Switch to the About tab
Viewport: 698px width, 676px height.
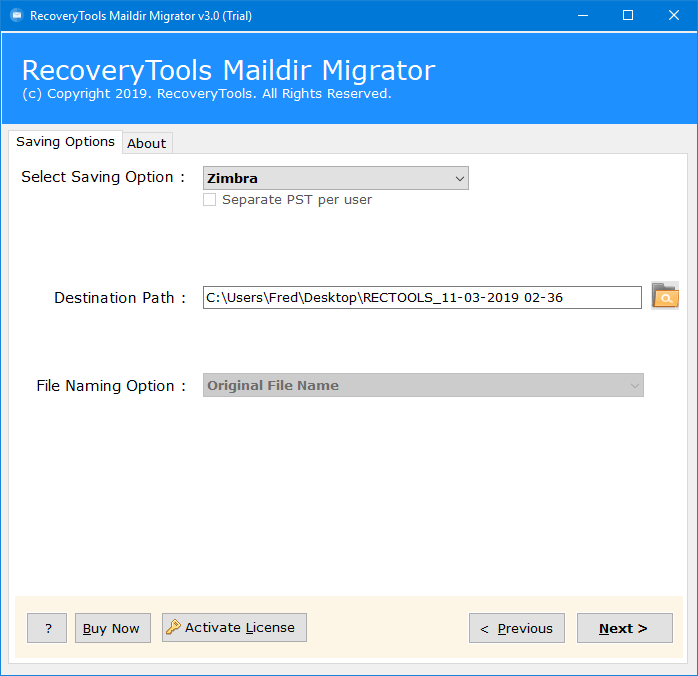(x=147, y=143)
